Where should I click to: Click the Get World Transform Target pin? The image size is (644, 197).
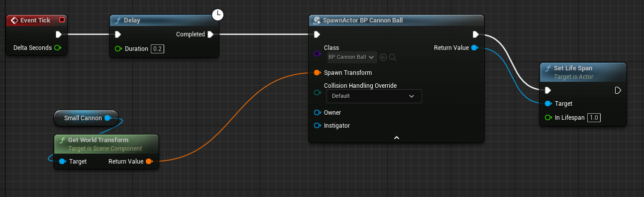62,162
